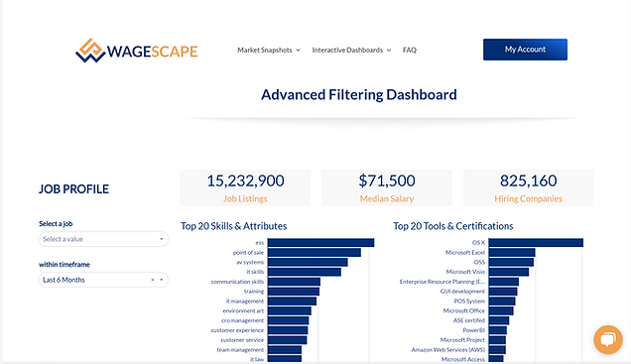Click the Top 20 Tools & Certifications title
Image resolution: width=631 pixels, height=364 pixels.
(453, 226)
